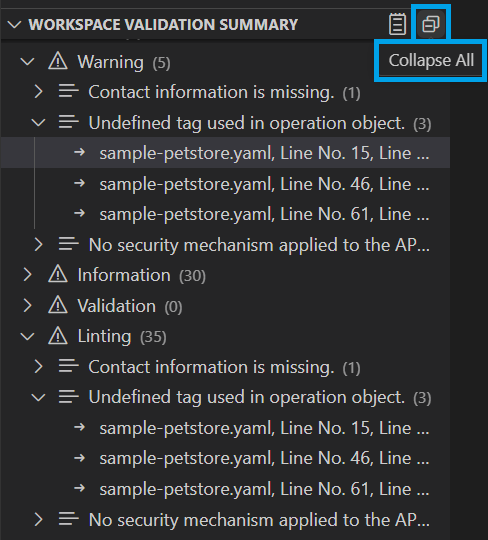488x540 pixels.
Task: Click the Collapse All icon in the header
Action: point(431,24)
